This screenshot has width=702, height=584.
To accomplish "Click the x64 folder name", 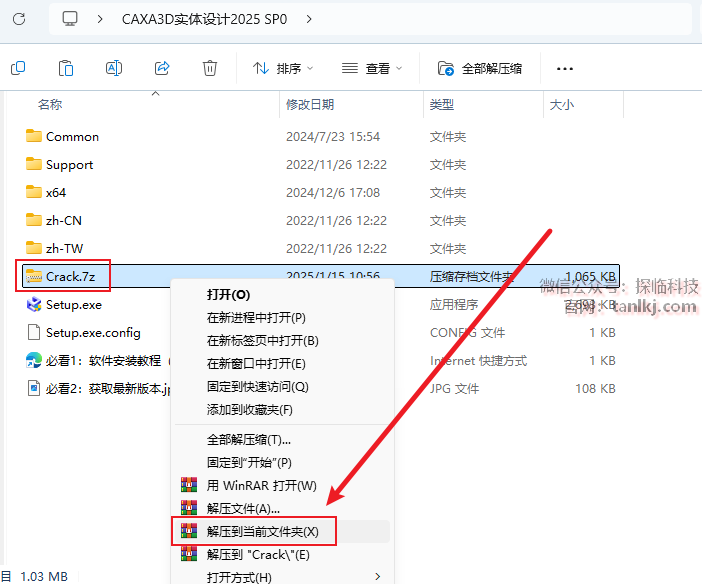I will [x=56, y=193].
